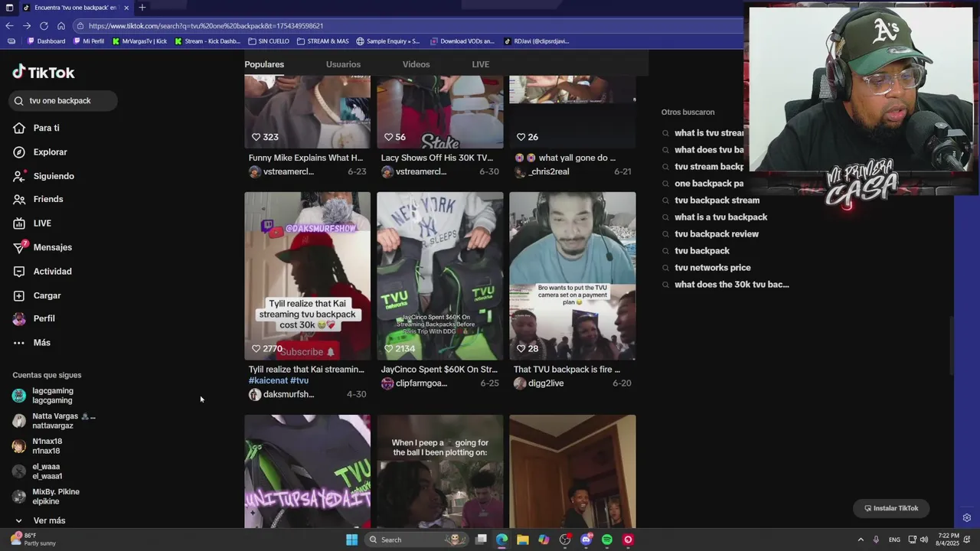This screenshot has height=551, width=980.
Task: Open Tylil realize Kai streaming video thumbnail
Action: [307, 275]
